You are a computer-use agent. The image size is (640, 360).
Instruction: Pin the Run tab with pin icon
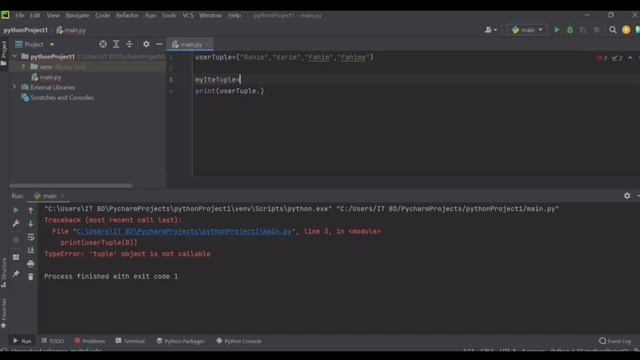(16, 274)
